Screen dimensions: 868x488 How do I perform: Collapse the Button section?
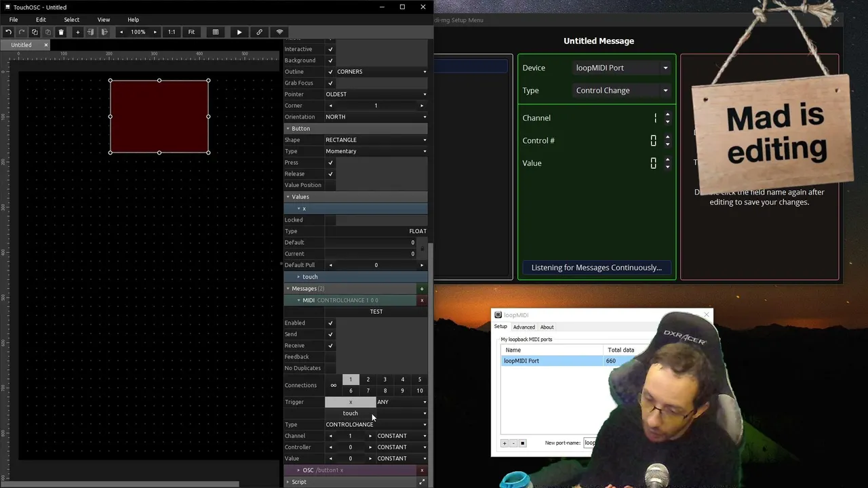tap(288, 129)
